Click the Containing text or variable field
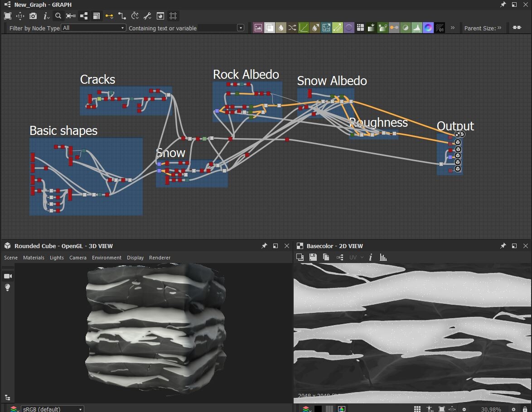532x412 pixels. 218,28
